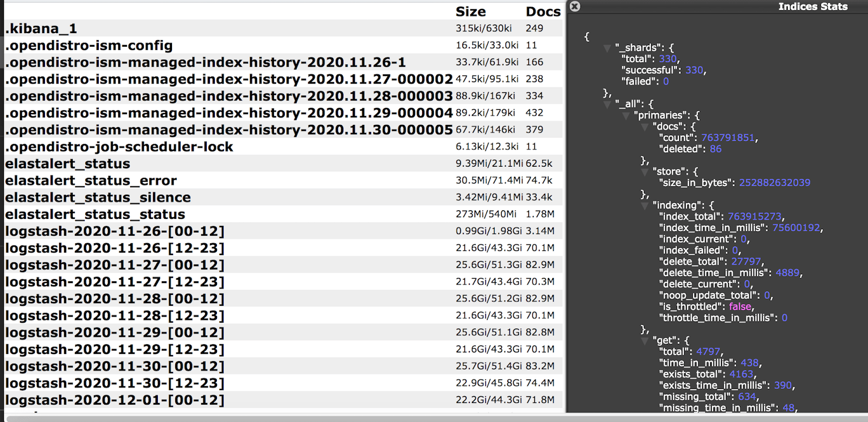Collapse the "_all" JSON node
868x422 pixels.
pyautogui.click(x=607, y=104)
